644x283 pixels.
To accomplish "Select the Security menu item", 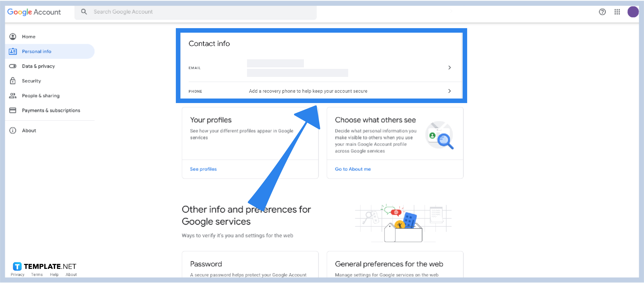I will [31, 80].
